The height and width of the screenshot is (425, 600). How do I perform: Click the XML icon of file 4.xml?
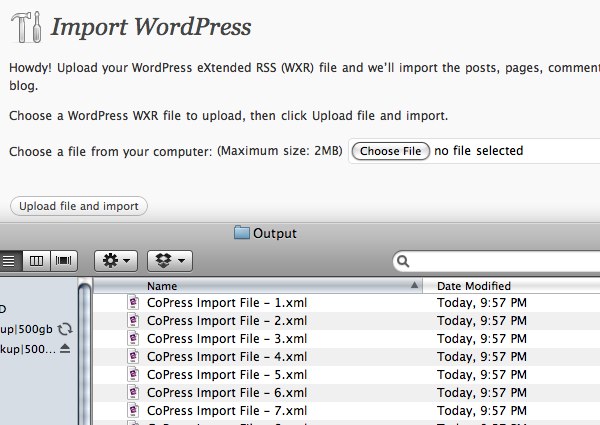pyautogui.click(x=133, y=356)
